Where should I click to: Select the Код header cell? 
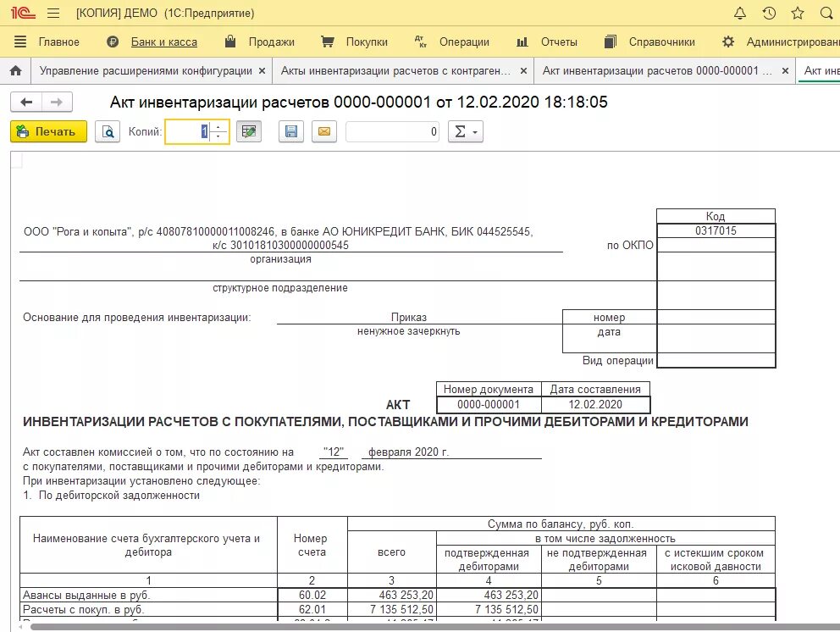click(x=716, y=216)
